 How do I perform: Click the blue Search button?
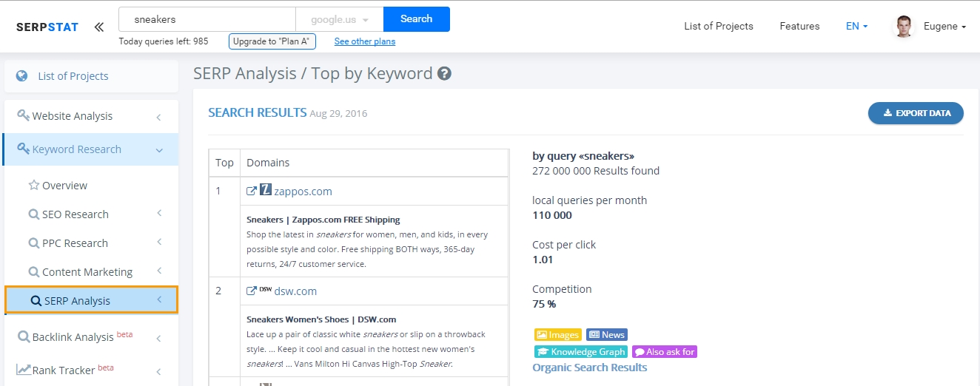[416, 19]
